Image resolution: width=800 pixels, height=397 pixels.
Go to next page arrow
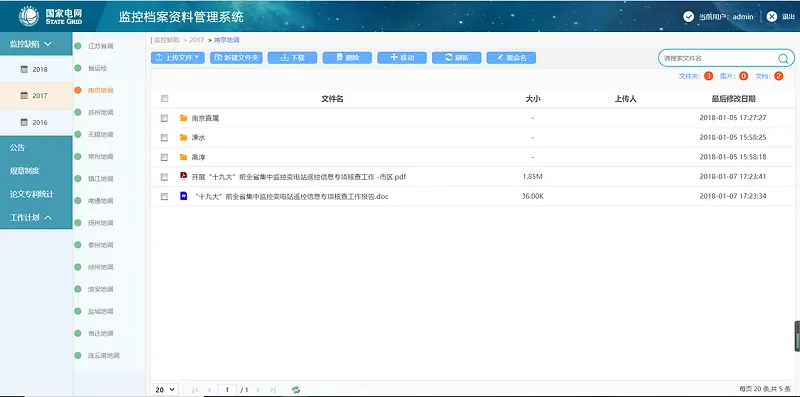258,390
